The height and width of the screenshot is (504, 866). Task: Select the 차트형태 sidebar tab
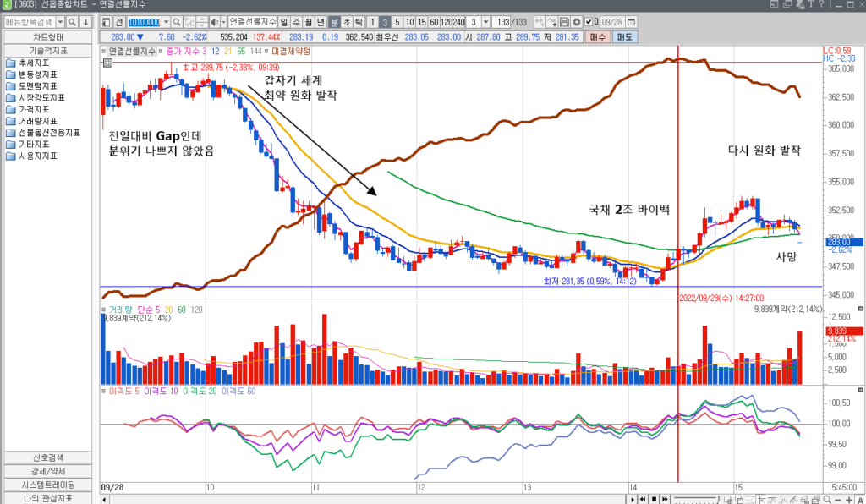click(47, 37)
